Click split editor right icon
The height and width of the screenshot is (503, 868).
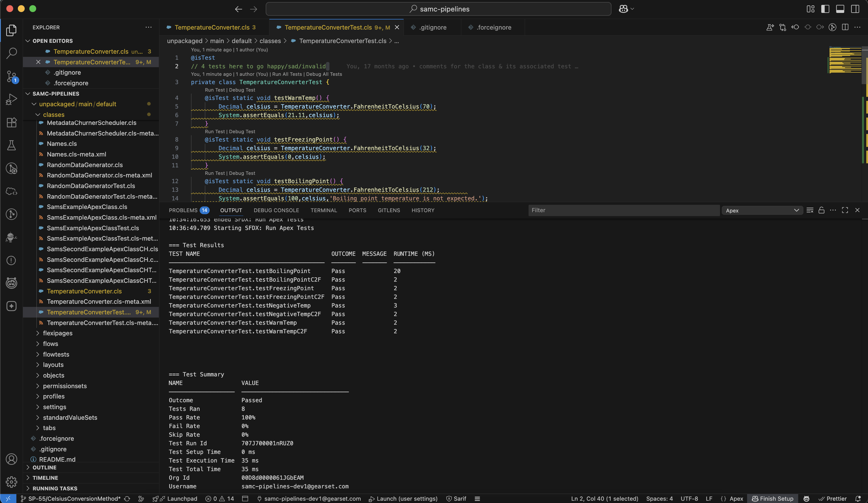click(845, 27)
